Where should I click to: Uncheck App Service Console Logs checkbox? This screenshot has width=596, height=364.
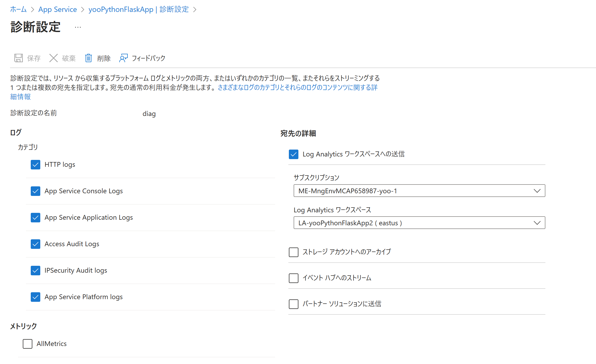[36, 191]
